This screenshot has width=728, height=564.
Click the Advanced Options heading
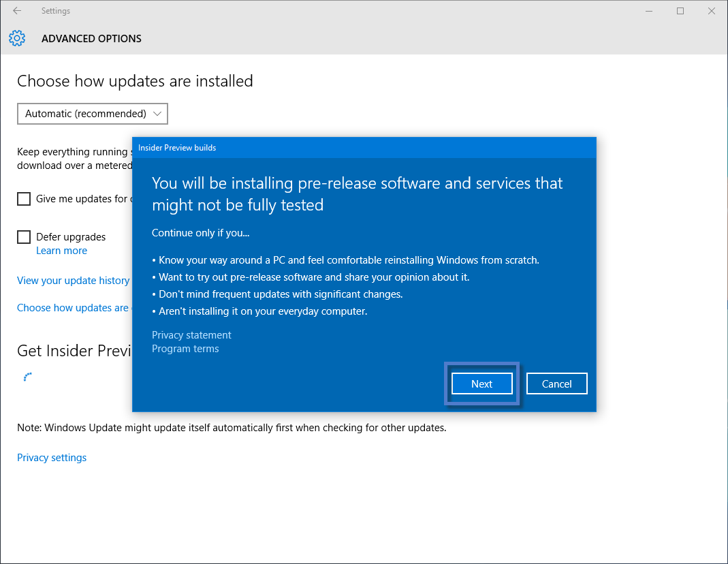[x=91, y=38]
